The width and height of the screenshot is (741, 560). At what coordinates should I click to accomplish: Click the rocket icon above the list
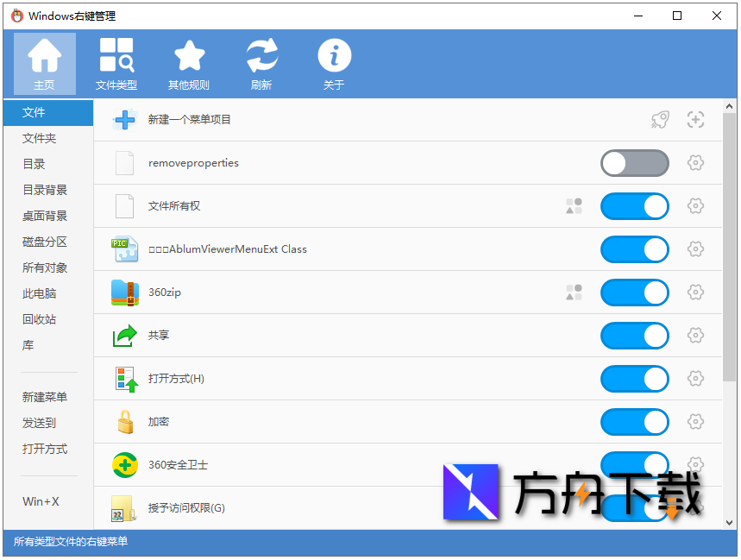click(660, 121)
